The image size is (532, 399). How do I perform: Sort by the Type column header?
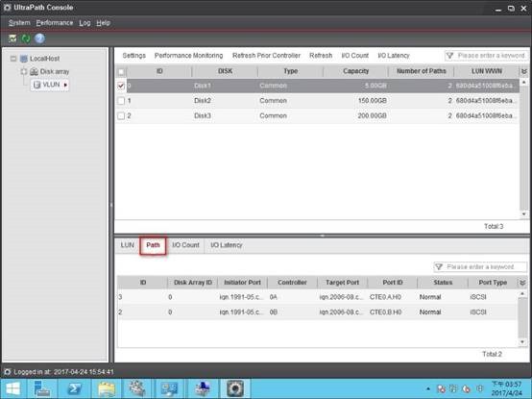coord(290,71)
